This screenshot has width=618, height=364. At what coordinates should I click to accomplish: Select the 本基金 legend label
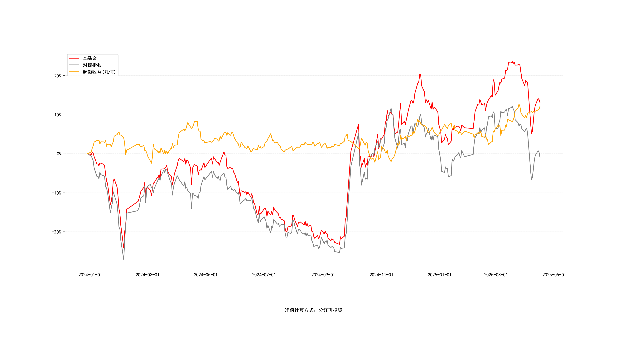coord(89,58)
